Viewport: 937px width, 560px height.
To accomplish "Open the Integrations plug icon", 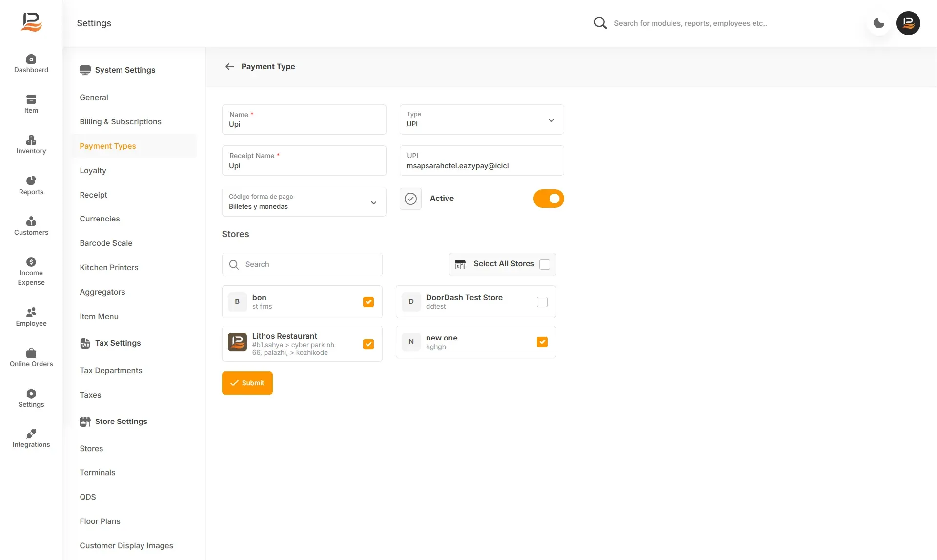I will [31, 434].
